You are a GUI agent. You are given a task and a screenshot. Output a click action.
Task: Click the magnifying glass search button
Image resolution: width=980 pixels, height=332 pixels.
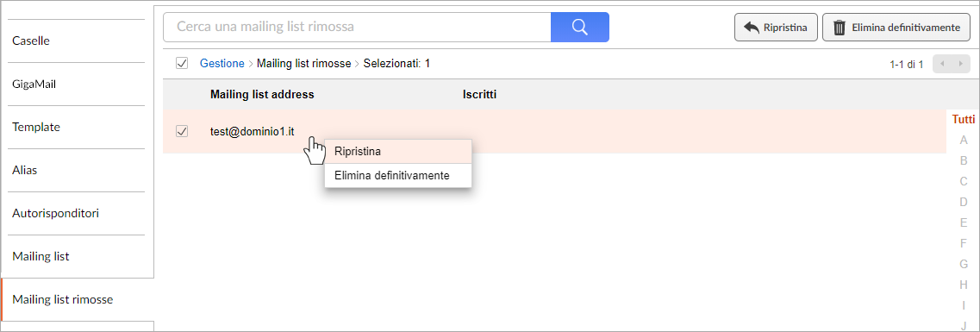[x=579, y=28]
